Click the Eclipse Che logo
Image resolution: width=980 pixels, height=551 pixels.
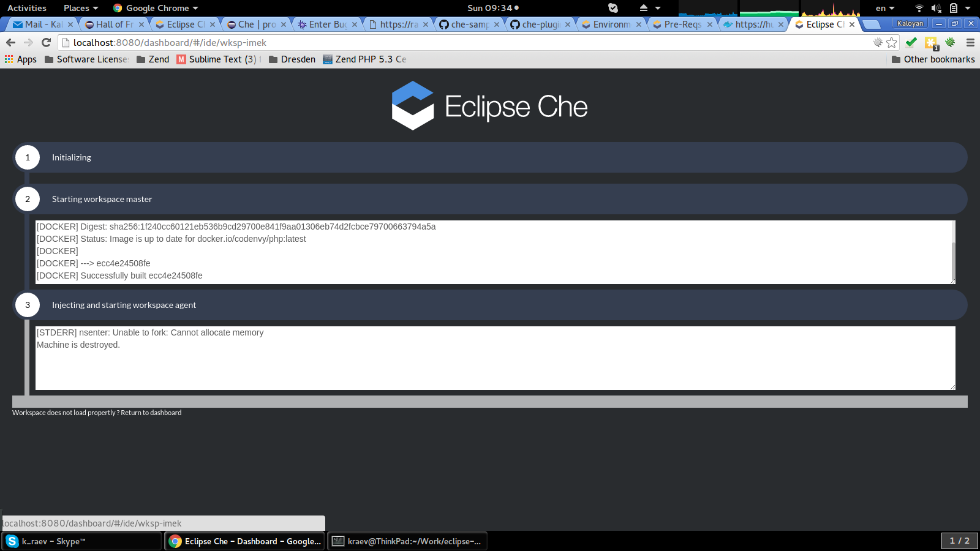[x=490, y=106]
